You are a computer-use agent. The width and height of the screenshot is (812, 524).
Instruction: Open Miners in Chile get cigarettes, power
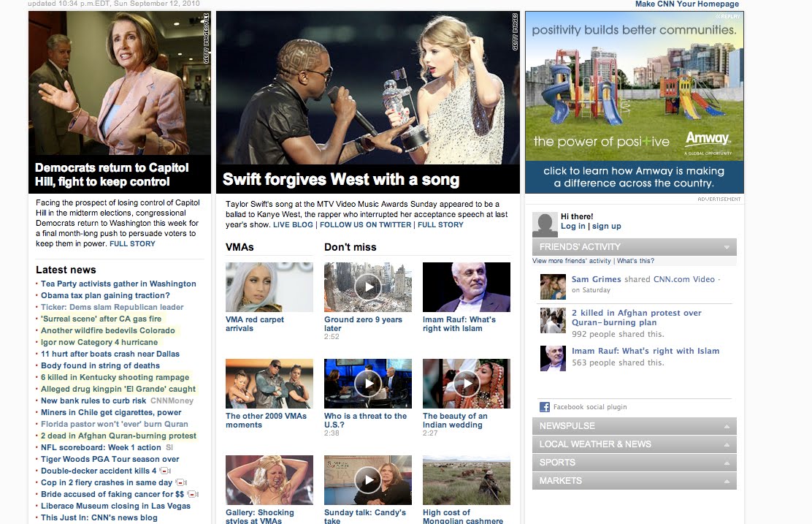[111, 413]
